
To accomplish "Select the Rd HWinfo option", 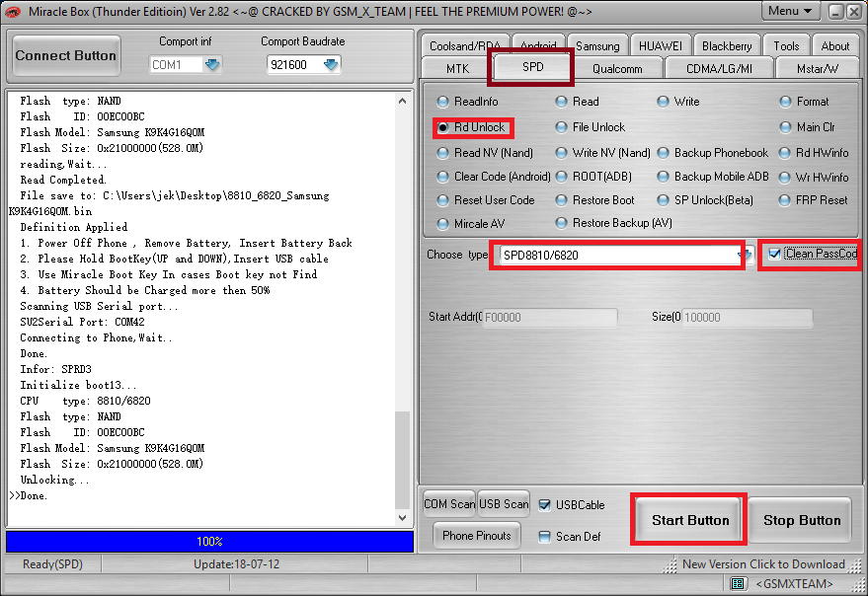I will [x=814, y=153].
